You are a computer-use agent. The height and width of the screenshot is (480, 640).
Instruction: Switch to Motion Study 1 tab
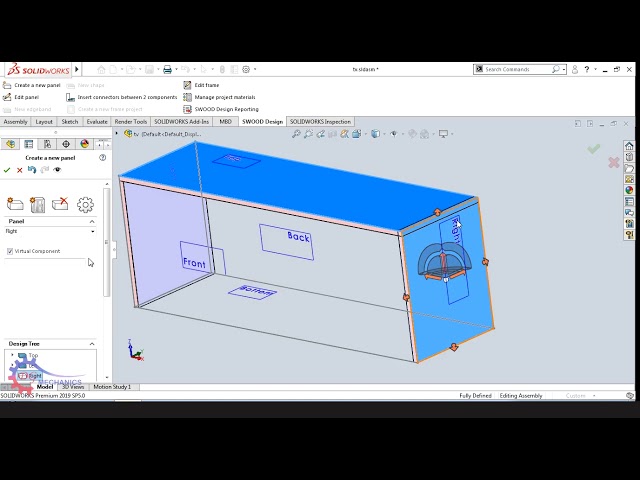[x=112, y=387]
